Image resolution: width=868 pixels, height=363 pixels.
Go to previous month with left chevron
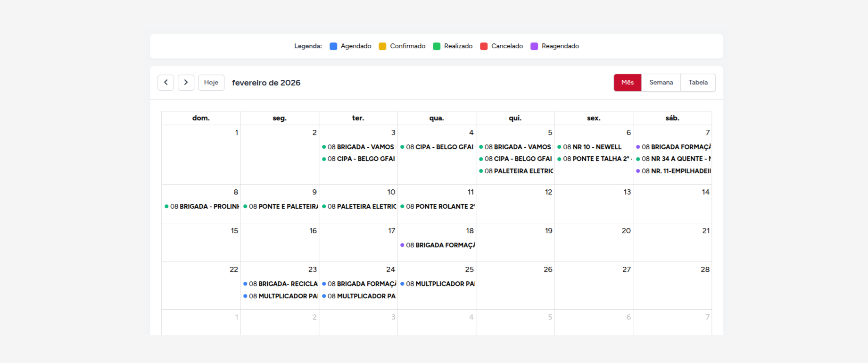pos(165,83)
